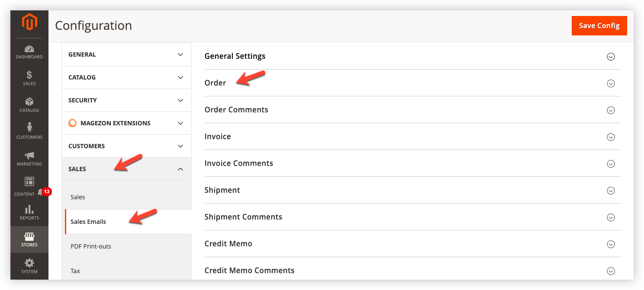Expand the Order section chevron
Viewport: 644px width, 290px height.
click(611, 83)
